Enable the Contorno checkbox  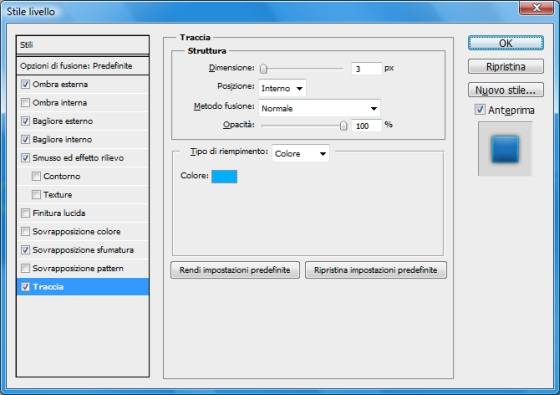pyautogui.click(x=36, y=176)
